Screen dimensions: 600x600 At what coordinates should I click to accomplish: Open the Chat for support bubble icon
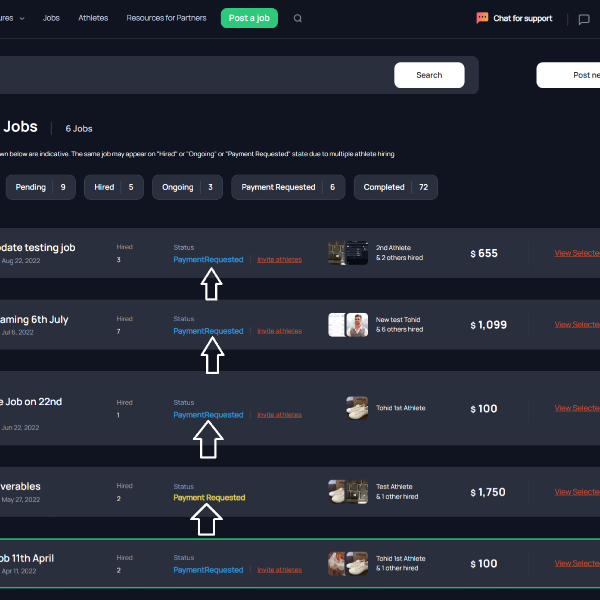click(483, 18)
